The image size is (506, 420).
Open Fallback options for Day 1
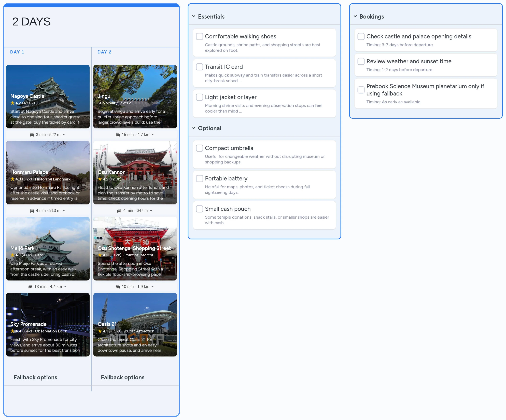[35, 377]
